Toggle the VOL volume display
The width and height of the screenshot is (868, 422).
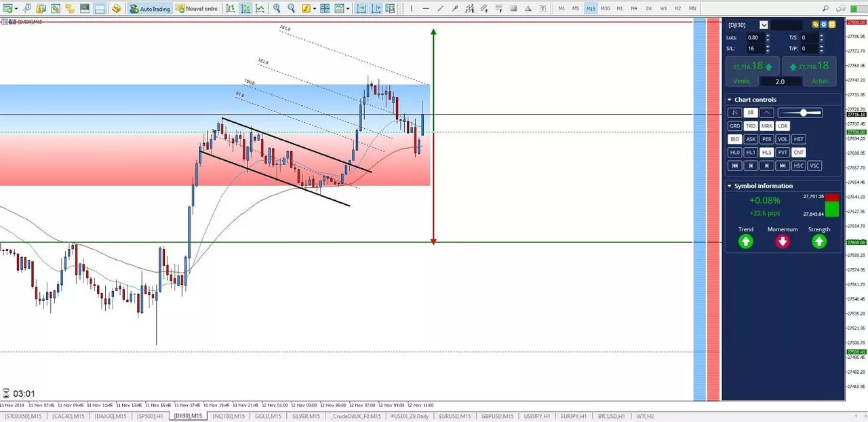pyautogui.click(x=783, y=139)
